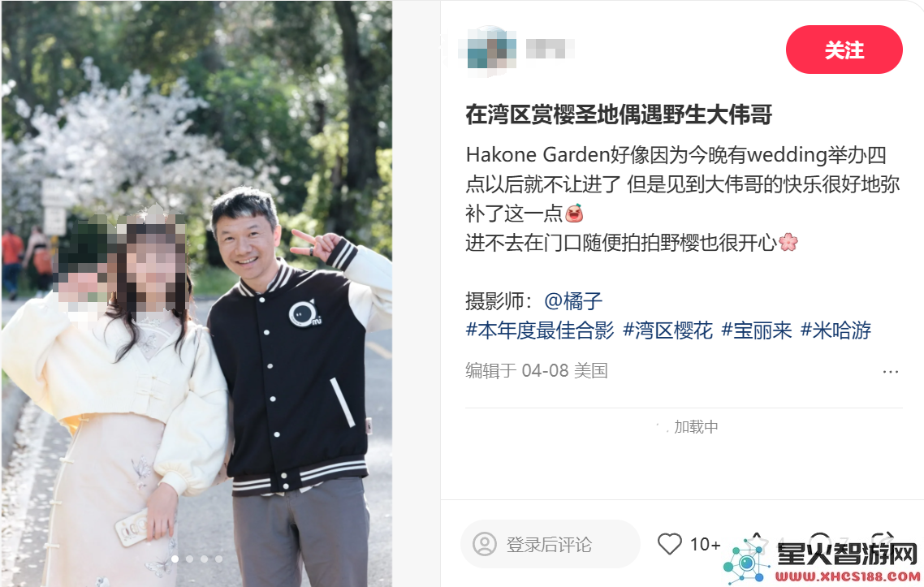Select the second image carousel dot
The height and width of the screenshot is (587, 924).
[190, 559]
